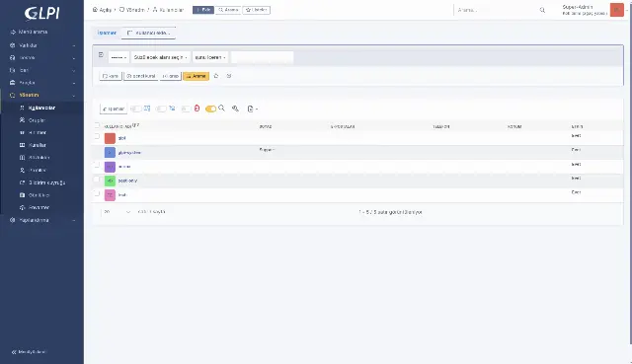Click the magnifier icon beside the yellow toggle
The height and width of the screenshot is (364, 632).
(221, 109)
